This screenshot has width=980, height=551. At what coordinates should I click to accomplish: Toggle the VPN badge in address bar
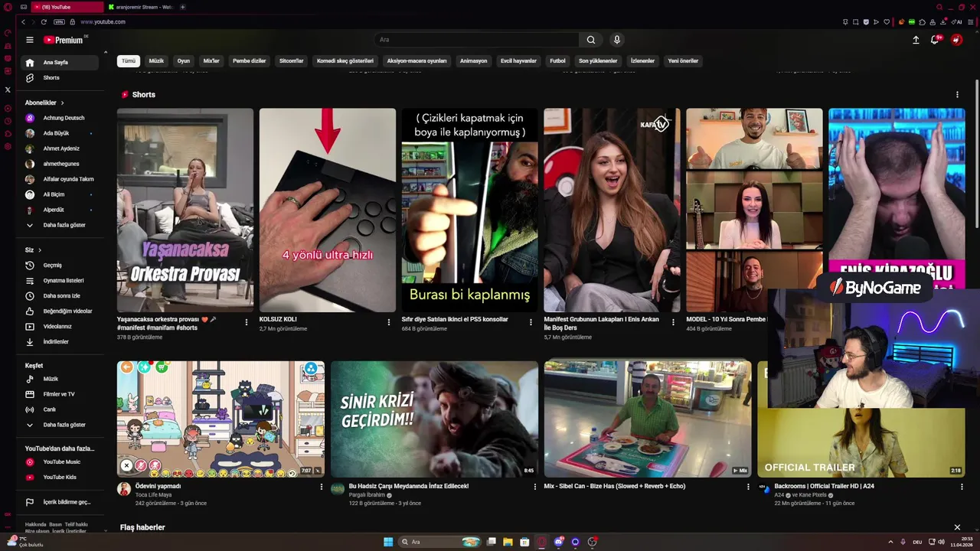click(x=59, y=22)
